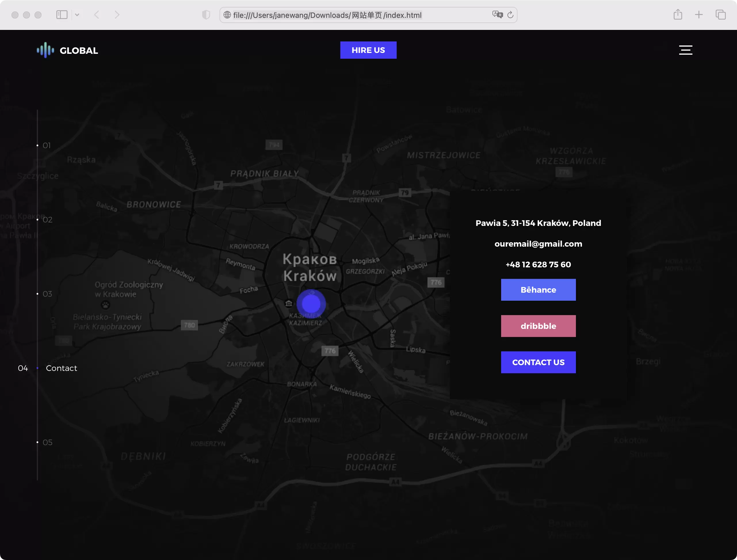
Task: Click the translate icon in the address bar
Action: coord(497,15)
